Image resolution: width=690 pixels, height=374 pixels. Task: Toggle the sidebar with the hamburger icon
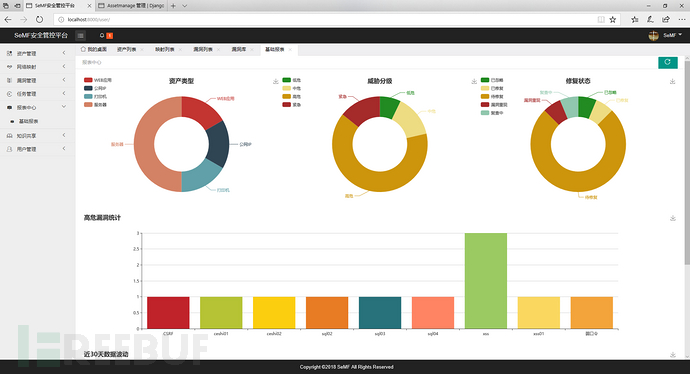pos(81,36)
